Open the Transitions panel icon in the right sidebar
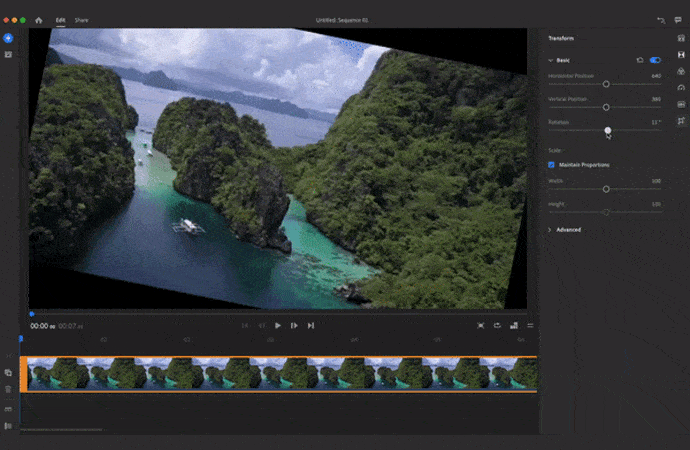Image resolution: width=690 pixels, height=450 pixels. [681, 55]
